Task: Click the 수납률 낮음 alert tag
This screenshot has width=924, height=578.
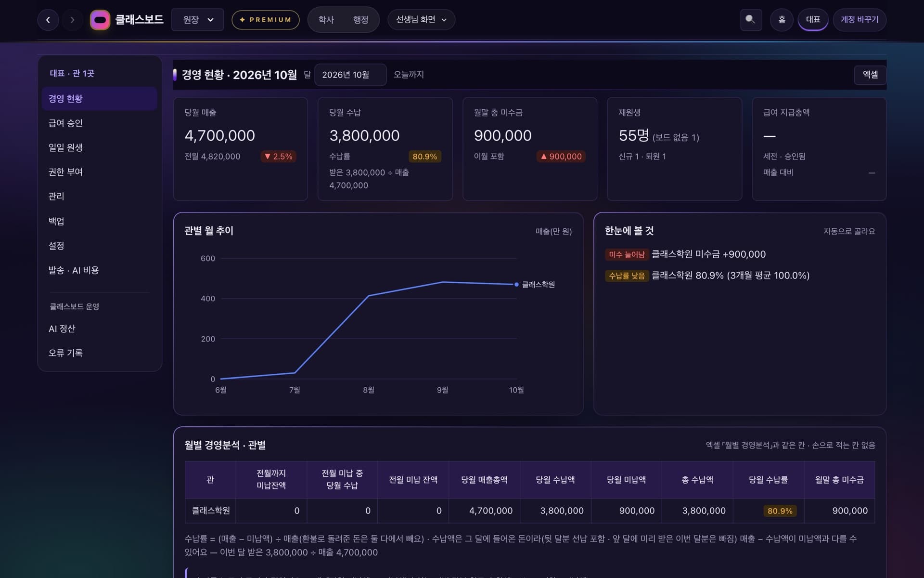Action: point(627,276)
